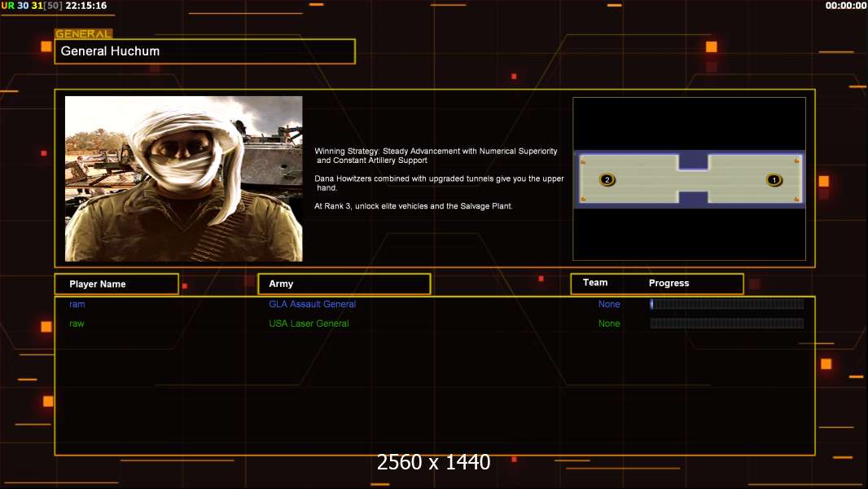The image size is (868, 489).
Task: Click ram's loading progress bar
Action: (x=726, y=304)
